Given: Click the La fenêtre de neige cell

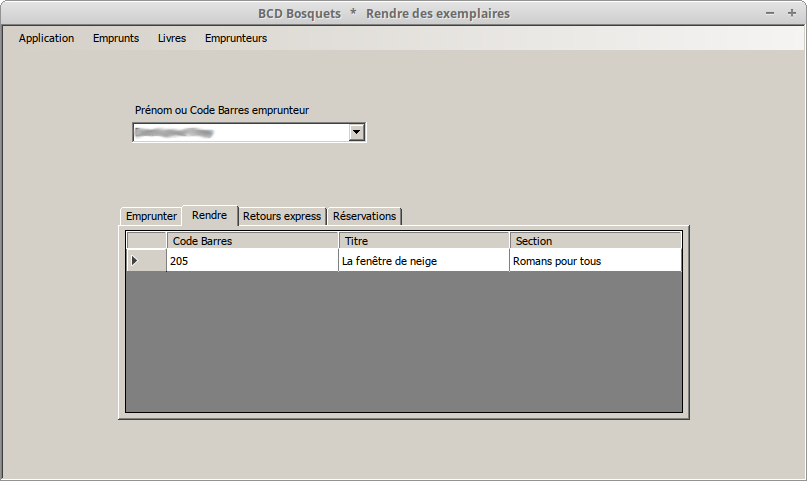Looking at the screenshot, I should point(424,261).
